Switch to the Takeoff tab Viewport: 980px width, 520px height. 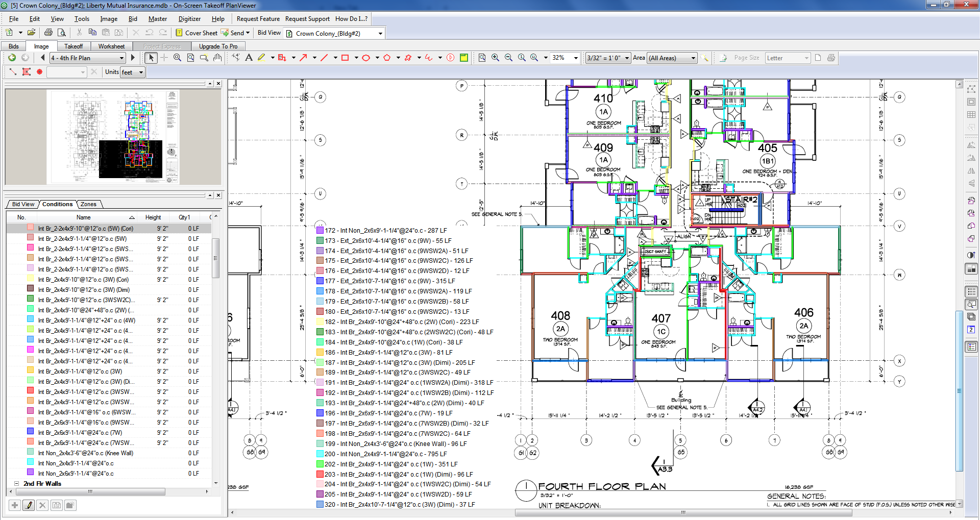click(73, 46)
